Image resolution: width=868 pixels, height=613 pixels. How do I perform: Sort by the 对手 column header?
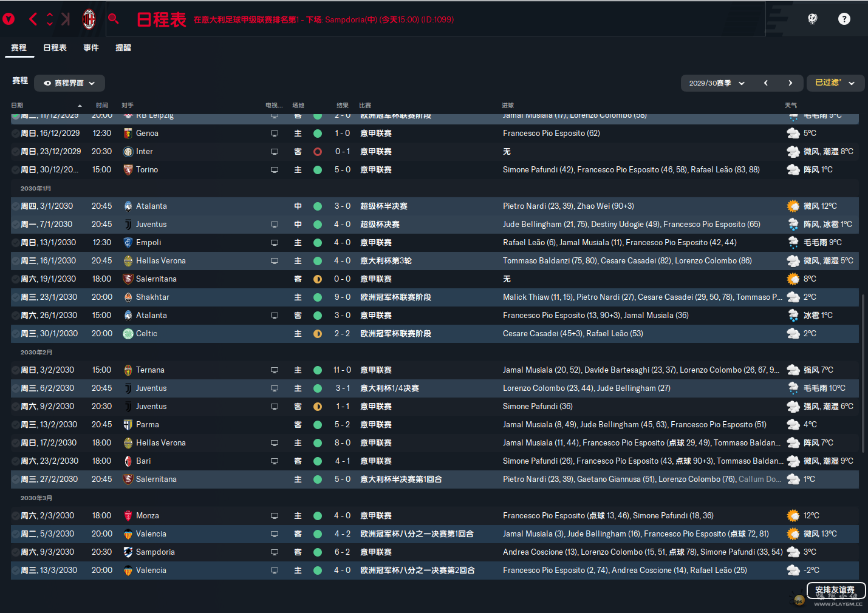tap(128, 106)
